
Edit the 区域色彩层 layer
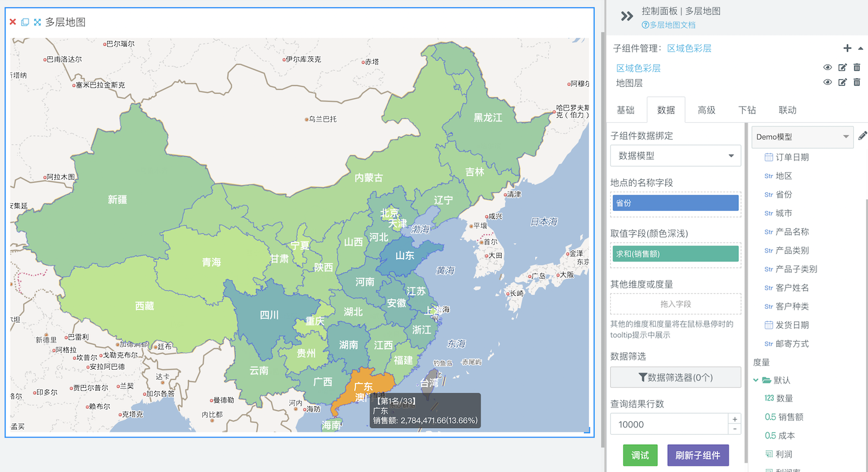pyautogui.click(x=842, y=68)
